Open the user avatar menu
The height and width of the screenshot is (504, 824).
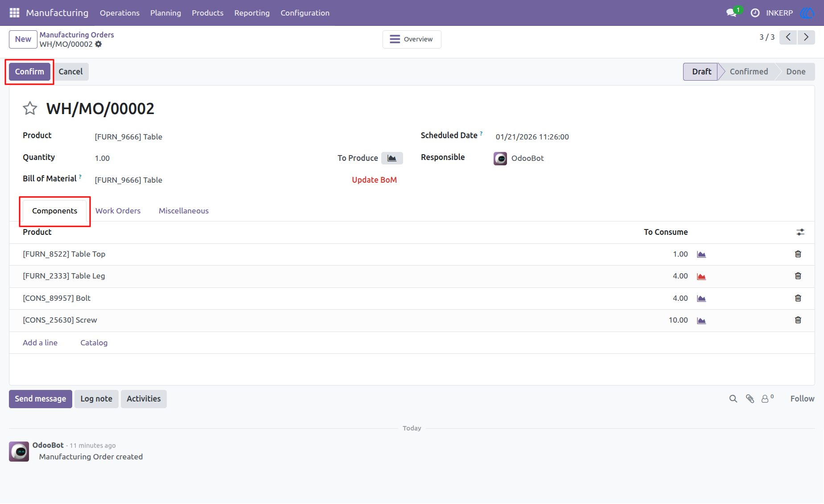pos(807,13)
